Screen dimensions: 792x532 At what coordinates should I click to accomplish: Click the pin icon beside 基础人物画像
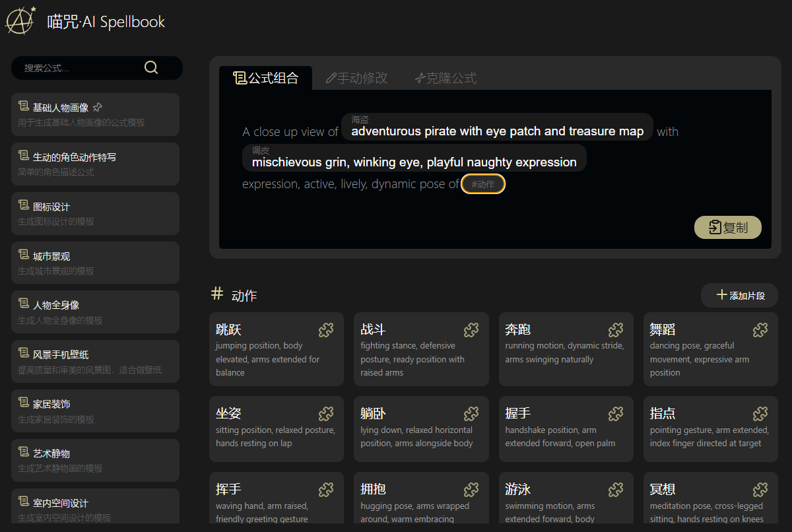98,107
